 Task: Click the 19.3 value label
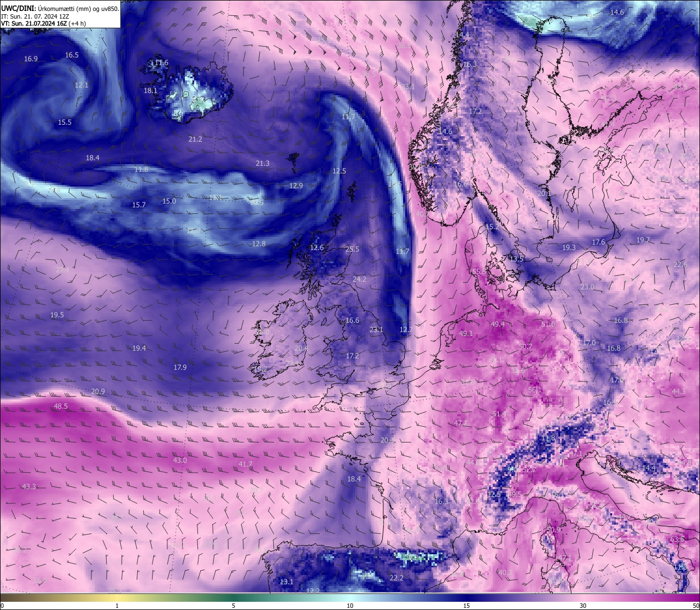pyautogui.click(x=569, y=248)
